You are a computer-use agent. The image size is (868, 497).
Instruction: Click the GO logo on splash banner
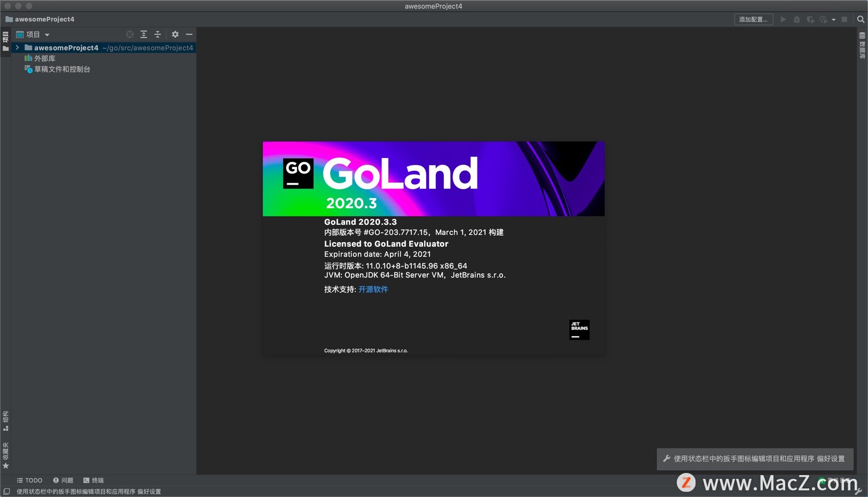click(x=298, y=173)
